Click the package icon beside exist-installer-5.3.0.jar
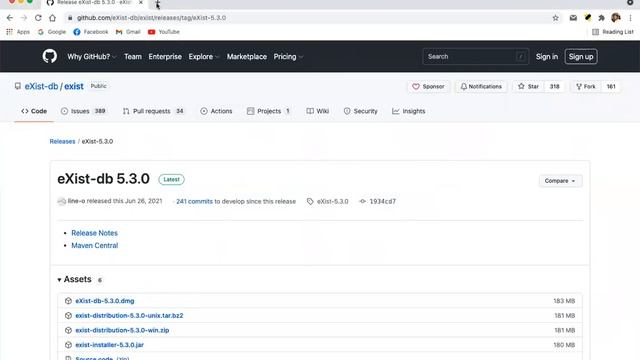640x360 pixels. coord(68,345)
